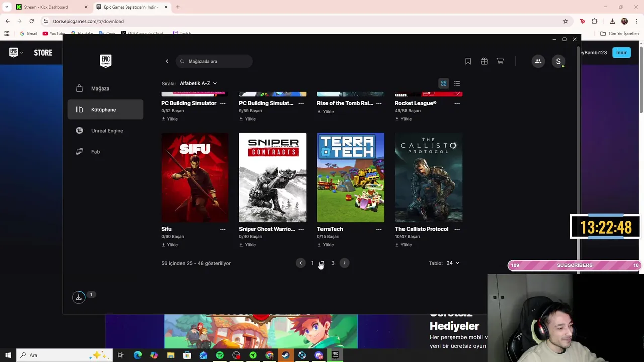Image resolution: width=644 pixels, height=362 pixels.
Task: Click the Epic Games logo in launcher
Action: [105, 61]
